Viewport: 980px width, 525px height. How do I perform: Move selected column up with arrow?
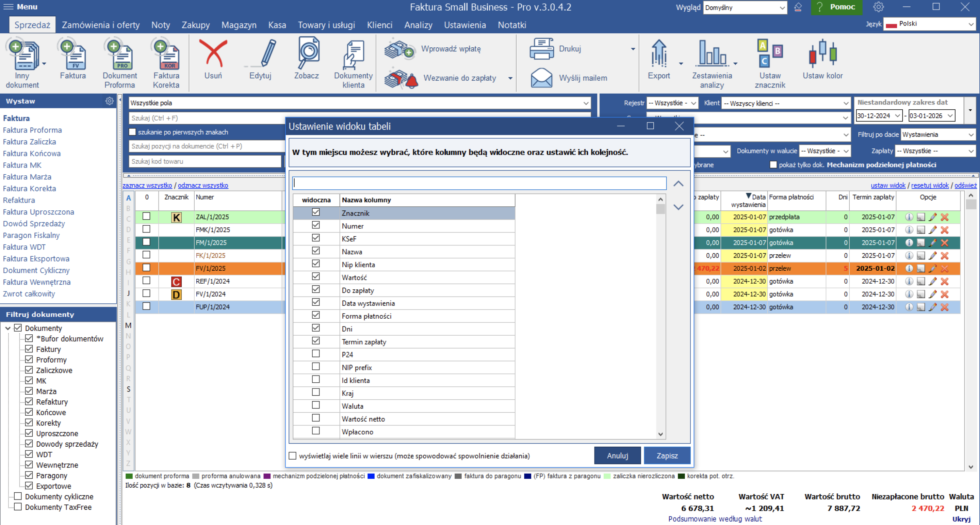(x=678, y=184)
